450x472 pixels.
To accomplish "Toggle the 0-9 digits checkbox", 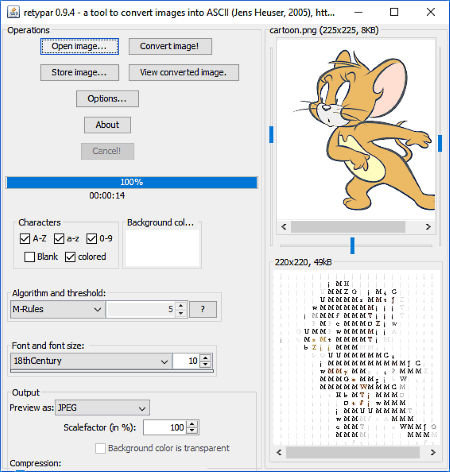I will [x=91, y=239].
